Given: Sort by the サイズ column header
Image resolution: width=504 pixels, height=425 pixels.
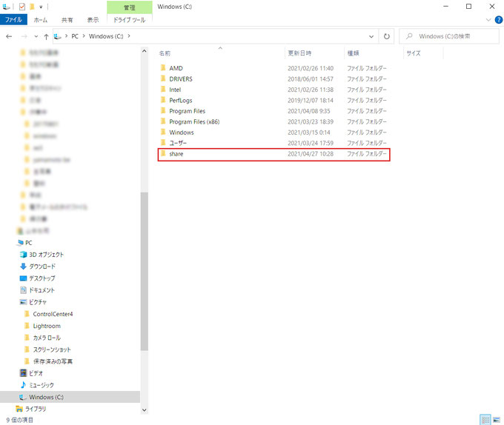Looking at the screenshot, I should coord(413,53).
